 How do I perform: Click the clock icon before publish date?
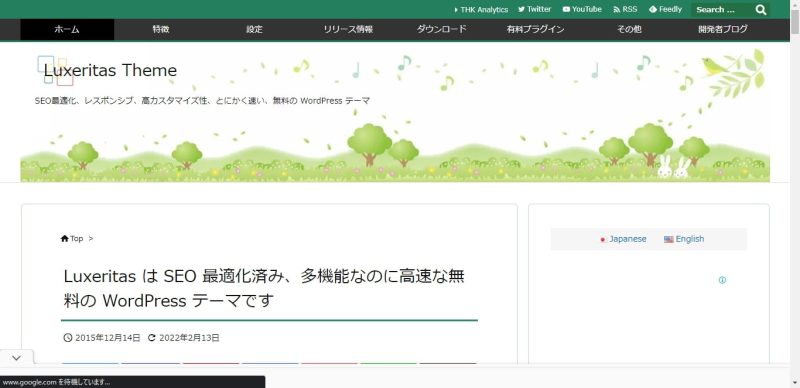[x=68, y=337]
